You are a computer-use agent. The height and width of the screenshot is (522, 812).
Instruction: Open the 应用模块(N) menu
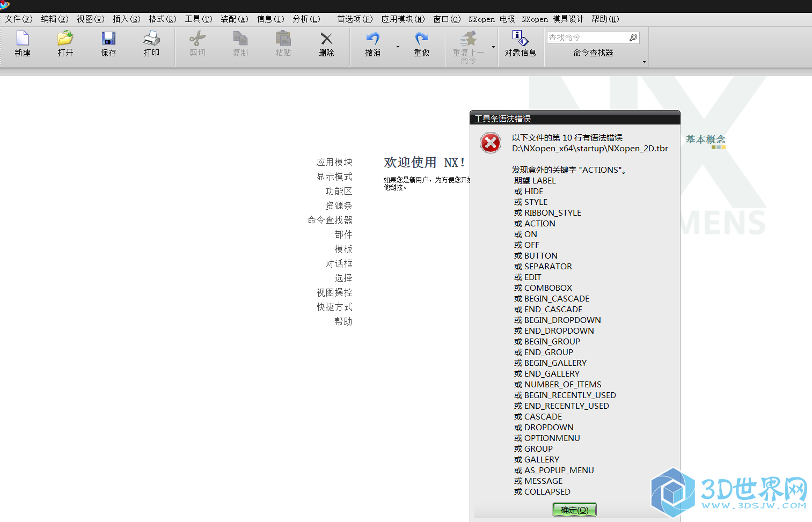(403, 19)
